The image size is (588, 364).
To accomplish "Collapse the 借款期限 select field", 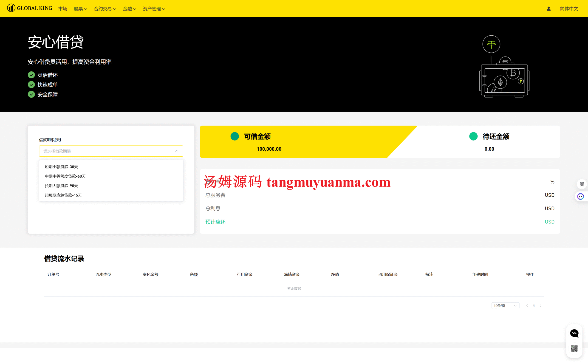I will point(111,151).
